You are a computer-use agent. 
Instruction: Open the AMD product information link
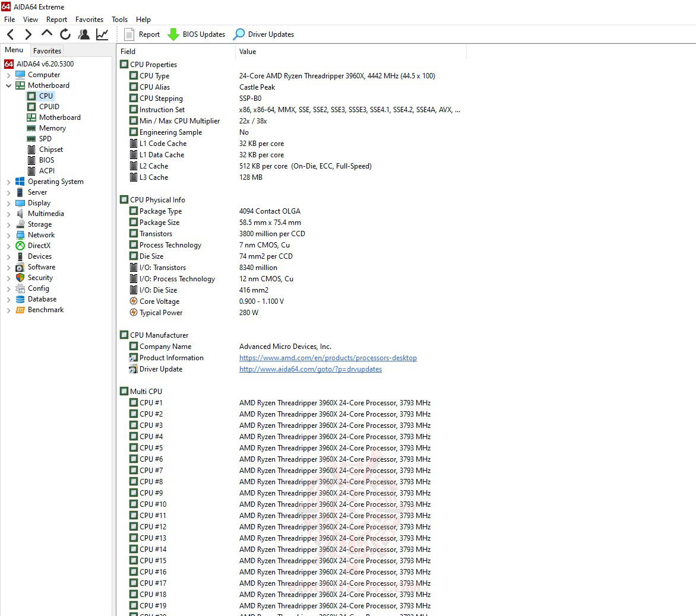coord(328,358)
